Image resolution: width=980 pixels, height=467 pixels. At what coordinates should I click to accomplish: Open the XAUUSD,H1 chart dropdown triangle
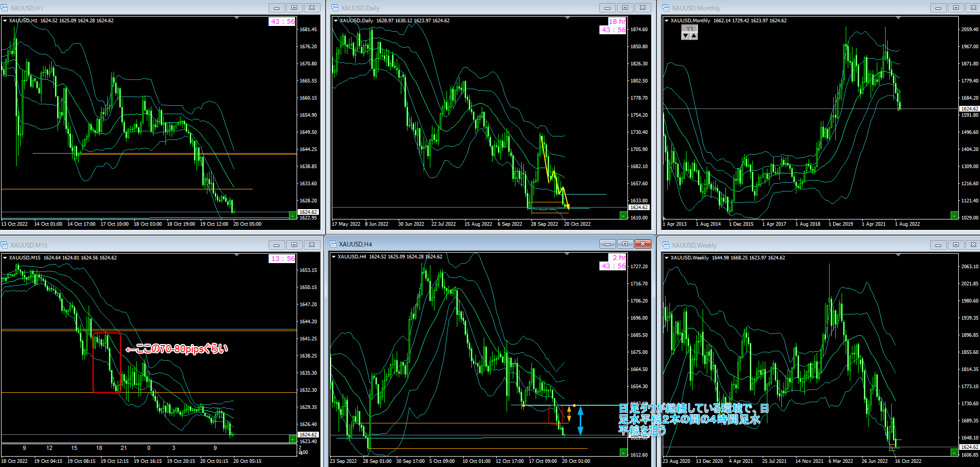pos(5,21)
